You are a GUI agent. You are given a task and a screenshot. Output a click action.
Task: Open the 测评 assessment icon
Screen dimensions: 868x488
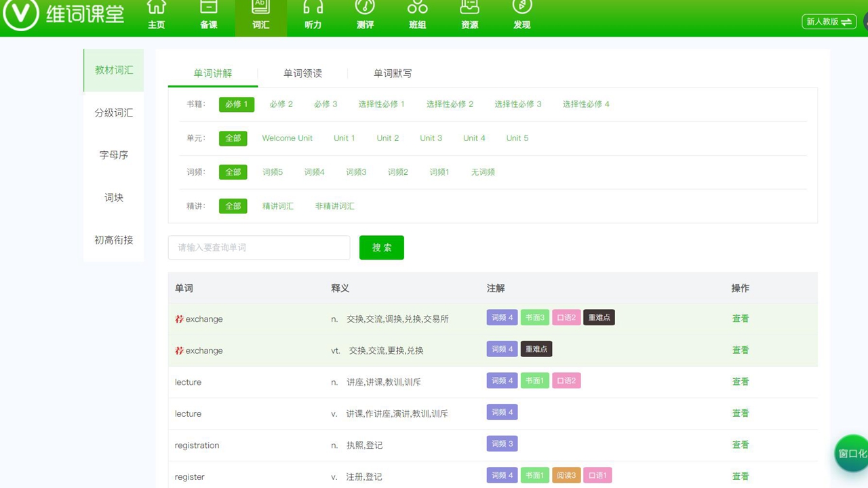click(365, 17)
